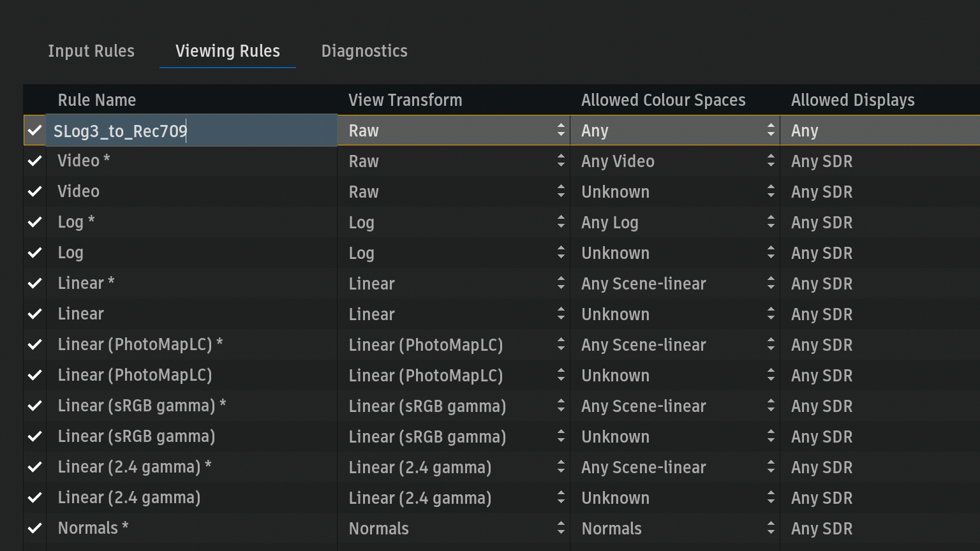Switch to the Input Rules tab
The width and height of the screenshot is (980, 551).
91,51
